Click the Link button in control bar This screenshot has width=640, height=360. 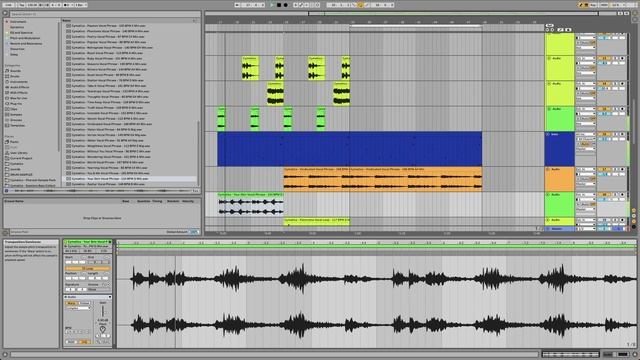click(8, 5)
